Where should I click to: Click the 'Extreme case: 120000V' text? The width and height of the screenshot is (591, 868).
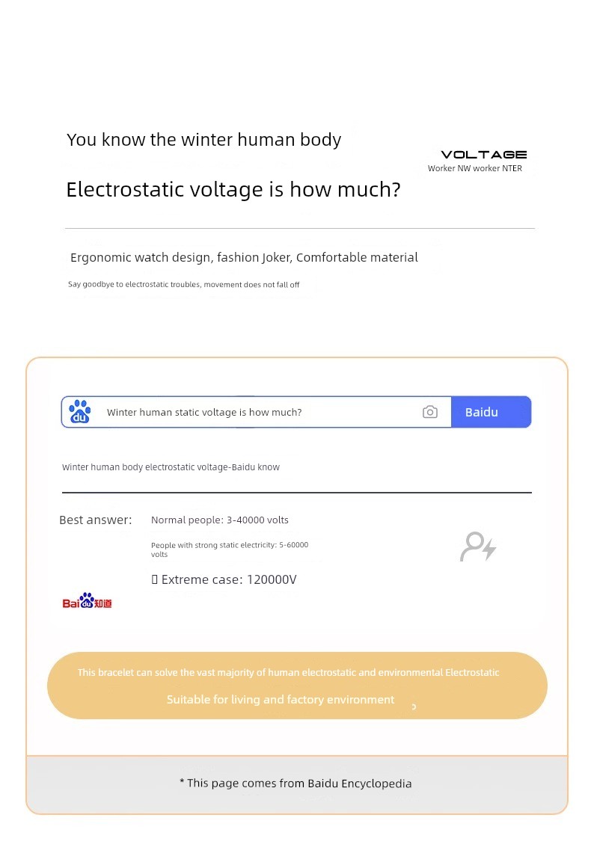[229, 579]
